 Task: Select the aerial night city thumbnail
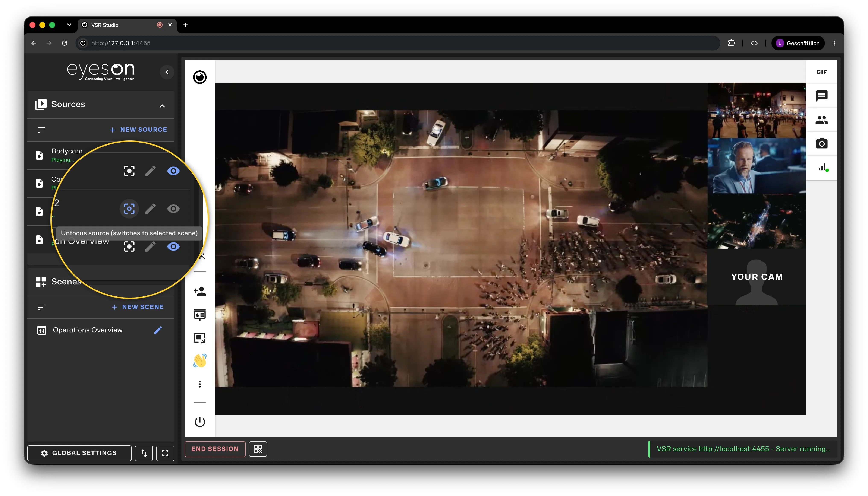tap(757, 221)
